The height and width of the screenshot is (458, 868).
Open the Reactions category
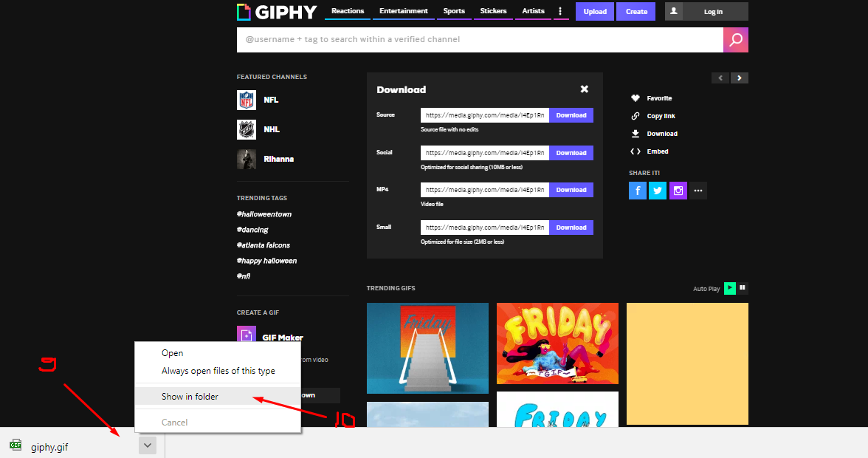click(348, 11)
